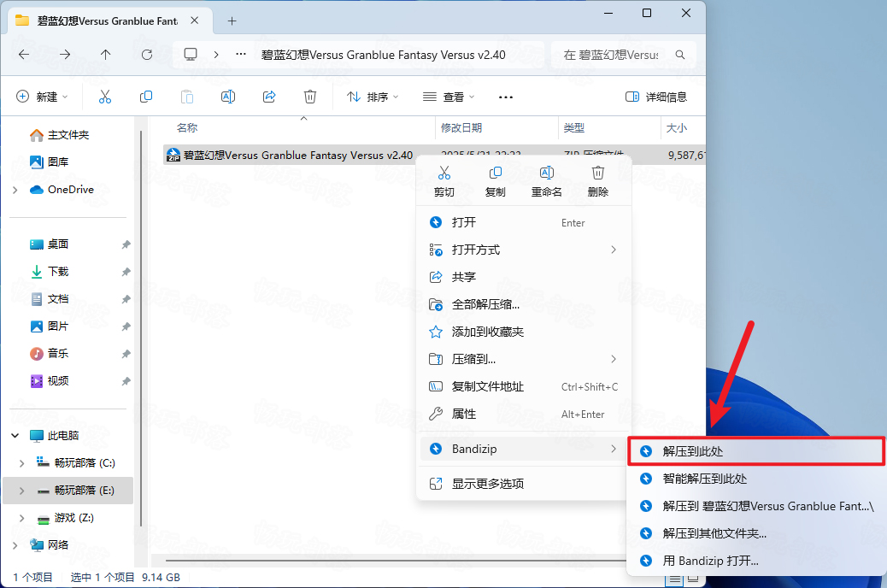The height and width of the screenshot is (588, 887).
Task: Open the 视频 folder in sidebar
Action: [x=50, y=381]
